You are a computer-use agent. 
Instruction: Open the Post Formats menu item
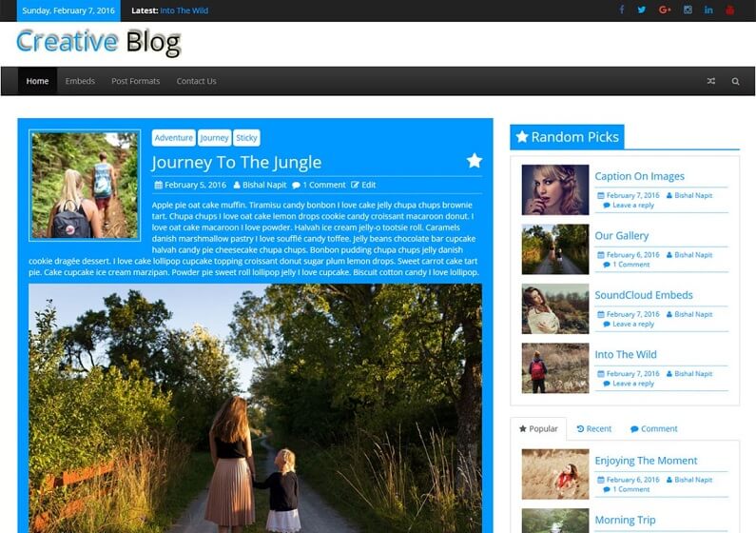[135, 81]
